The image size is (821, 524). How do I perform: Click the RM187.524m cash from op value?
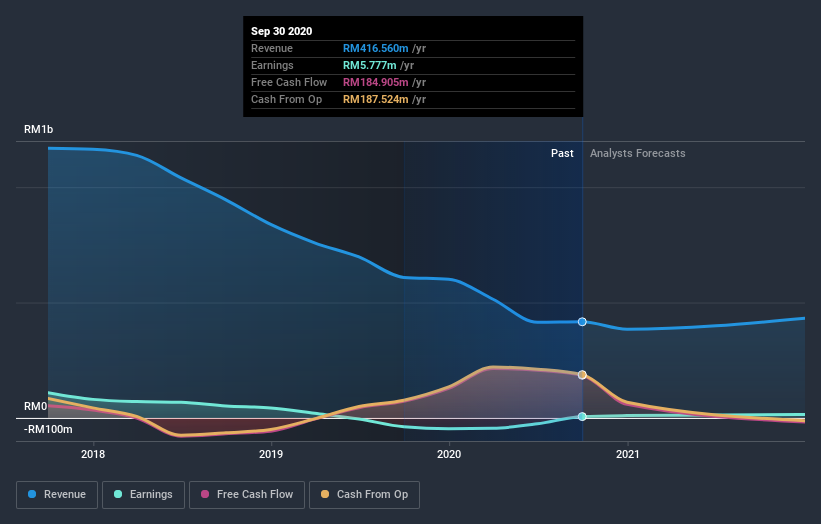coord(375,99)
